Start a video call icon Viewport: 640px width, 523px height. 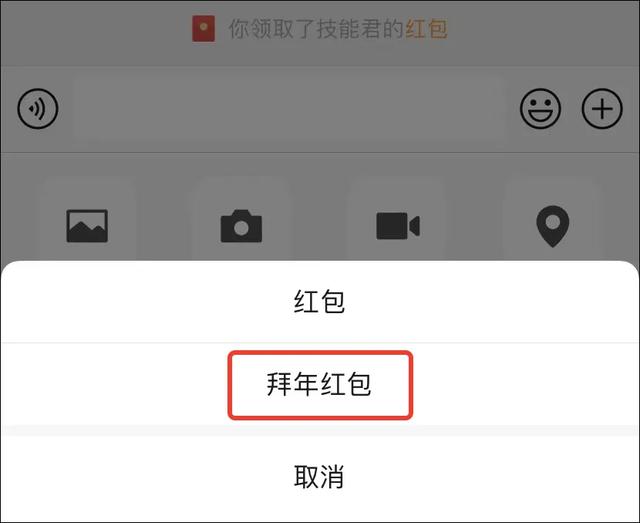pyautogui.click(x=398, y=226)
